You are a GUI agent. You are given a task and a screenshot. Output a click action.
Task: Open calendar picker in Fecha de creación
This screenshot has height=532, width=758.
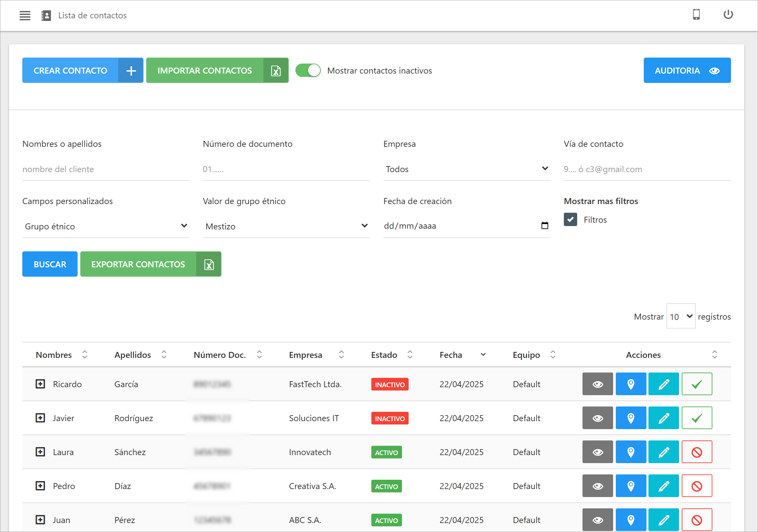click(545, 226)
